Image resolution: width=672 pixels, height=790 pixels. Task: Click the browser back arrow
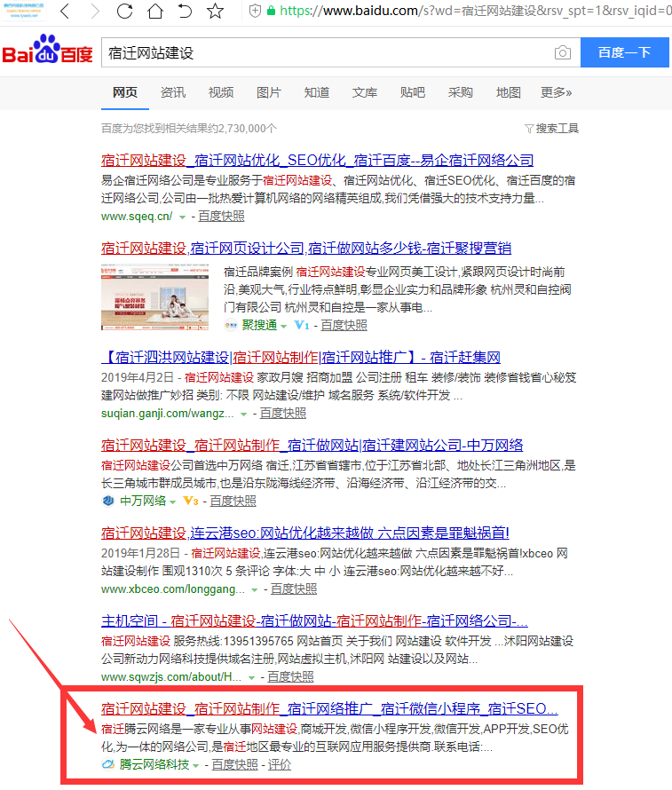click(65, 11)
